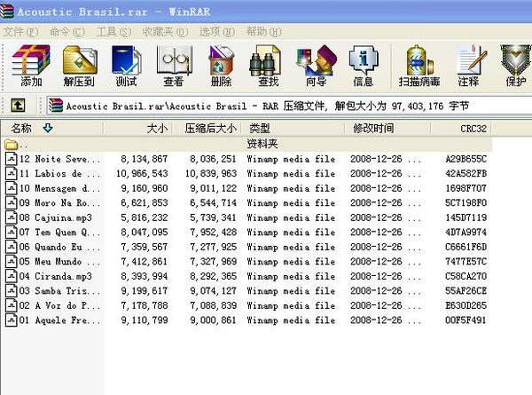This screenshot has height=395, width=532.
Task: Select file name '10 Mensagem d...'
Action: tap(59, 188)
